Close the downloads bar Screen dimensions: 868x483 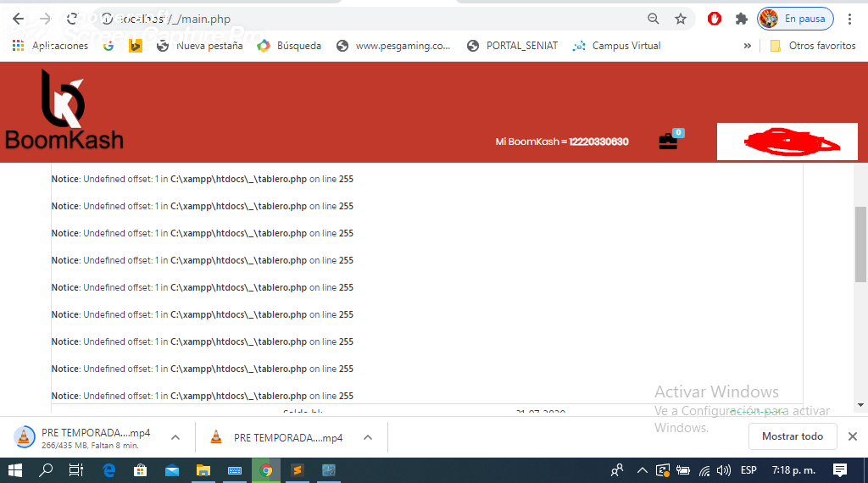[853, 436]
